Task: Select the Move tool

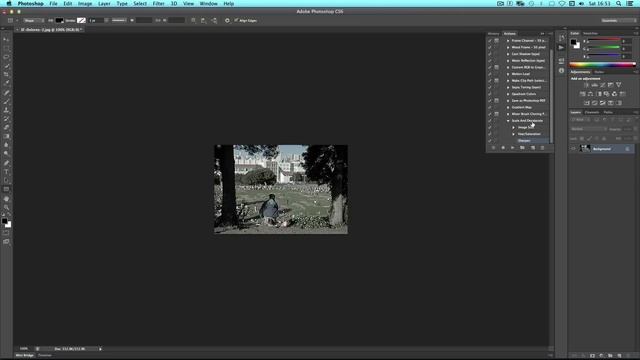Action: pyautogui.click(x=6, y=40)
